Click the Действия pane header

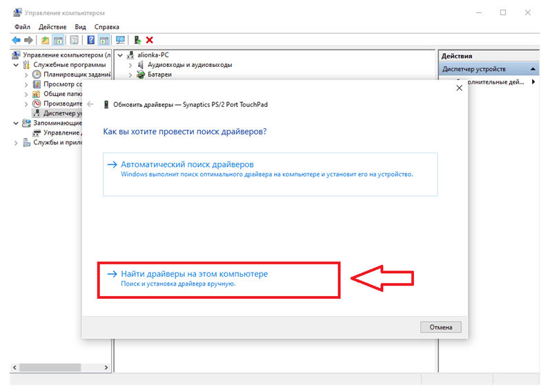point(489,56)
